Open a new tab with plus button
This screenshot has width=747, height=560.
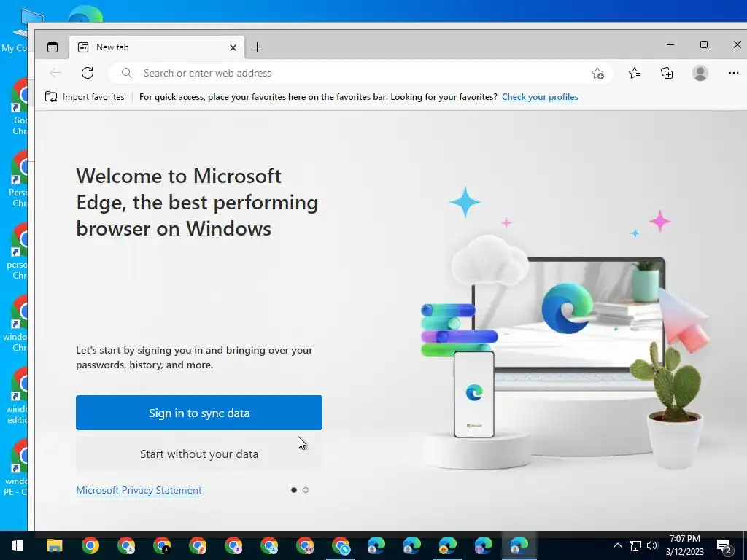258,47
